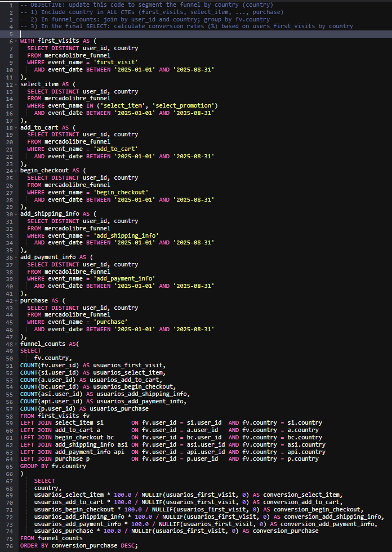This screenshot has width=392, height=552.
Task: Collapse the add_payment_info CTE fold marker
Action: pyautogui.click(x=16, y=258)
